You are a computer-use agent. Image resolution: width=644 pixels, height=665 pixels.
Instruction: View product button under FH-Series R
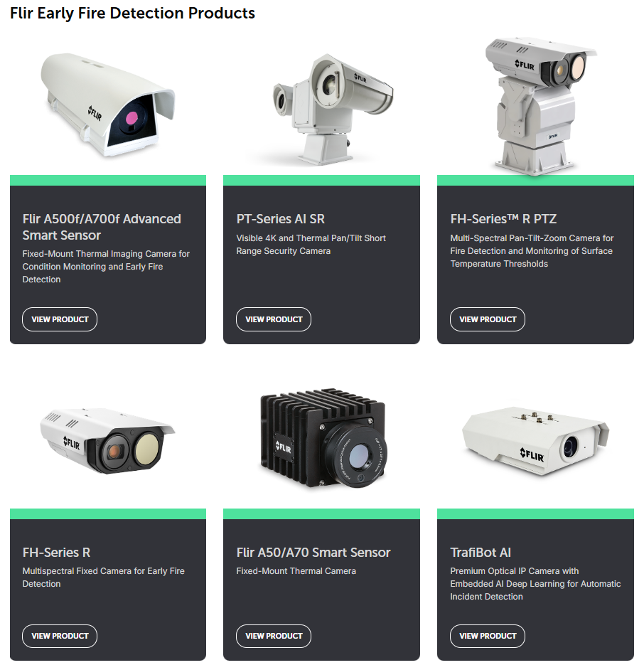[60, 636]
